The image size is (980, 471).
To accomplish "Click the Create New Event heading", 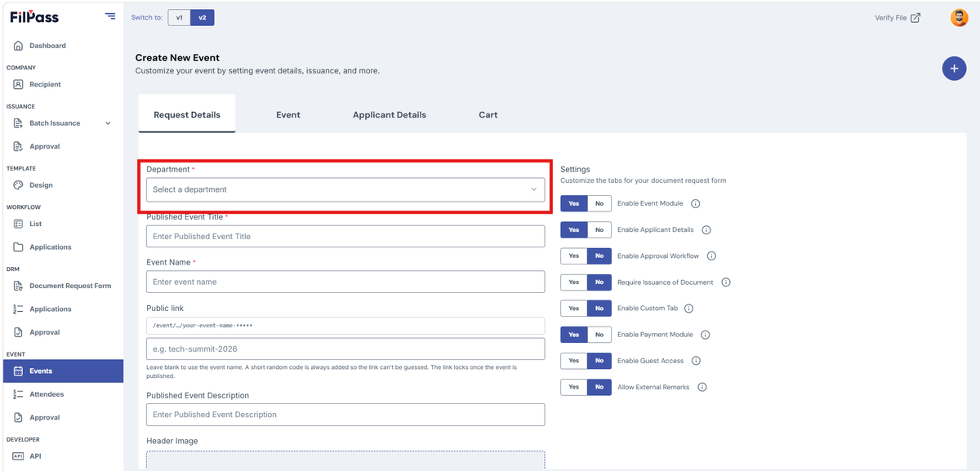I will point(177,58).
